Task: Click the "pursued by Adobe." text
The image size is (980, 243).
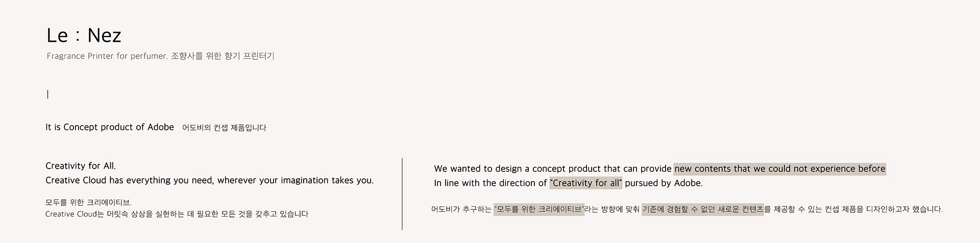Action: 664,183
